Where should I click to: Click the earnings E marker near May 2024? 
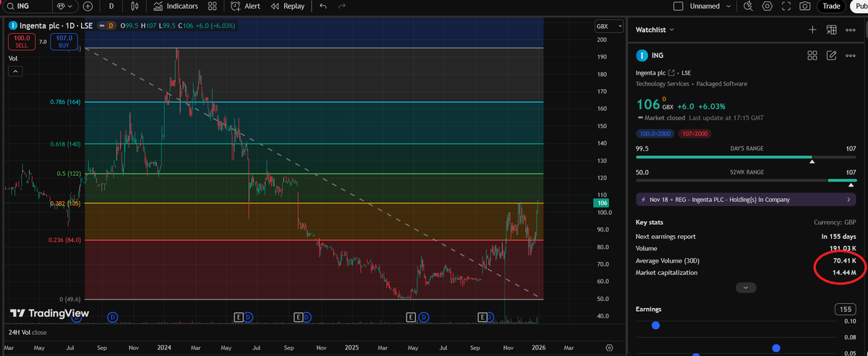239,316
